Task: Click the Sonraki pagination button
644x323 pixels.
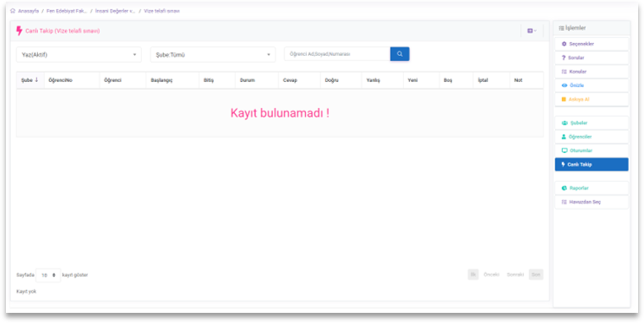Action: (x=516, y=275)
